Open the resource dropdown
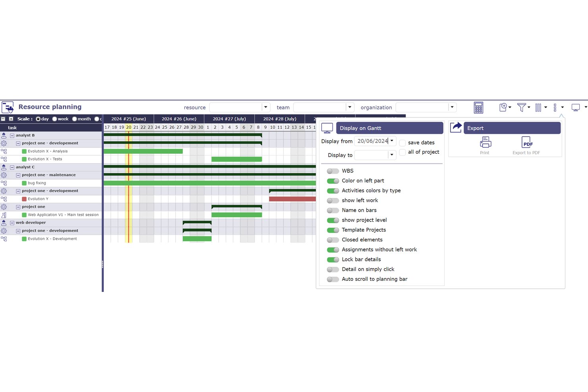588x392 pixels. click(266, 107)
